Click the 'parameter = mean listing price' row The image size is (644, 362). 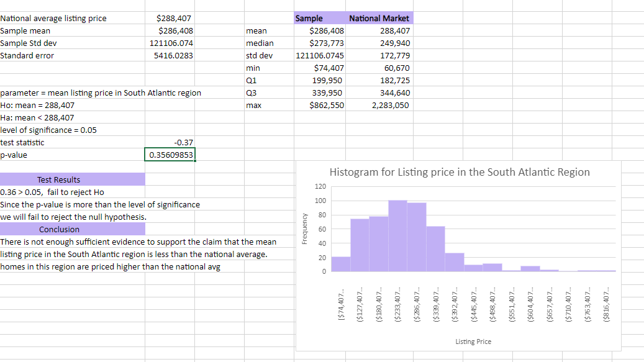pos(101,93)
